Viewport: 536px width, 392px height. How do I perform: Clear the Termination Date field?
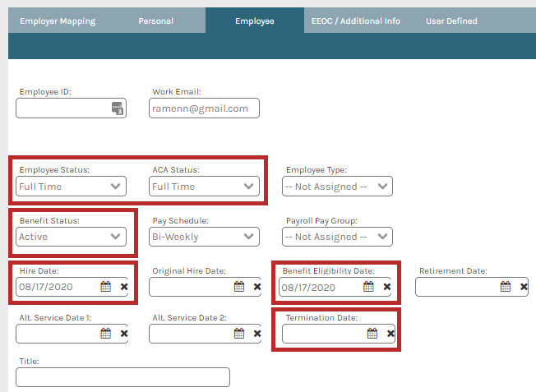pos(390,334)
